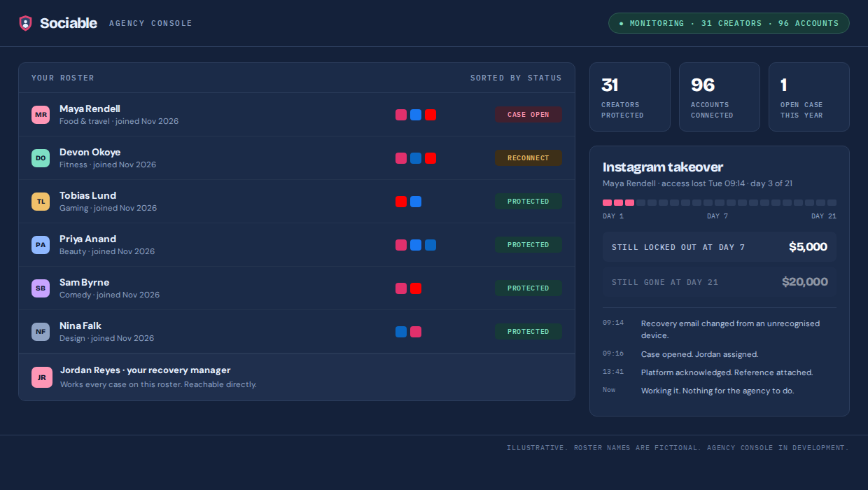Select the pink account icon in Maya Rendell's row
The width and height of the screenshot is (868, 490).
point(401,115)
